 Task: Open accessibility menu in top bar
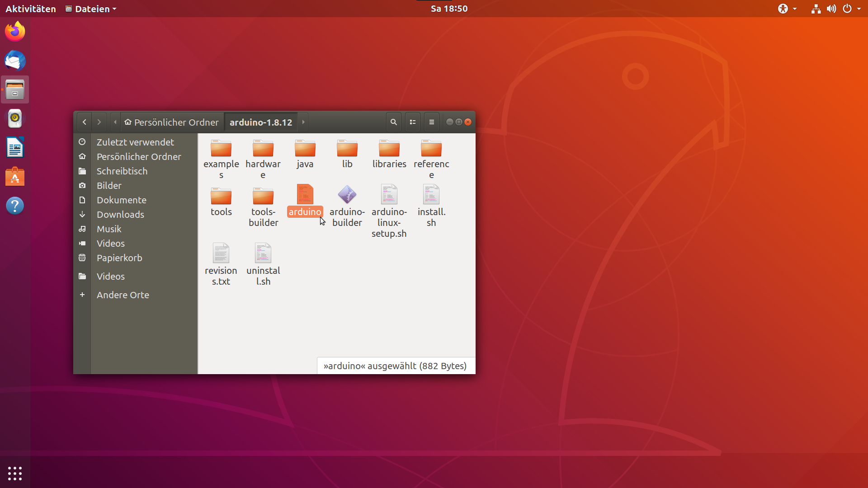point(787,9)
